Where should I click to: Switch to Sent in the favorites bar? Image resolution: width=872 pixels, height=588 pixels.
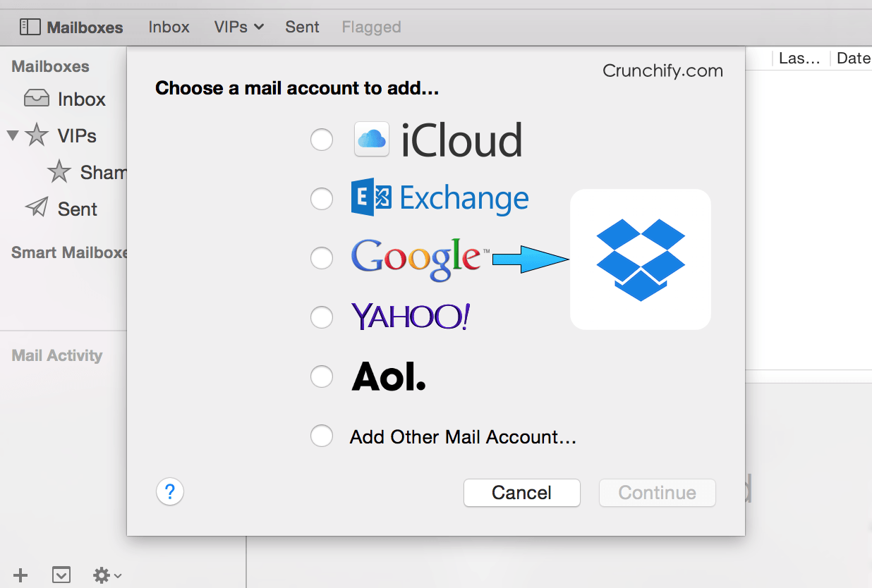(302, 27)
